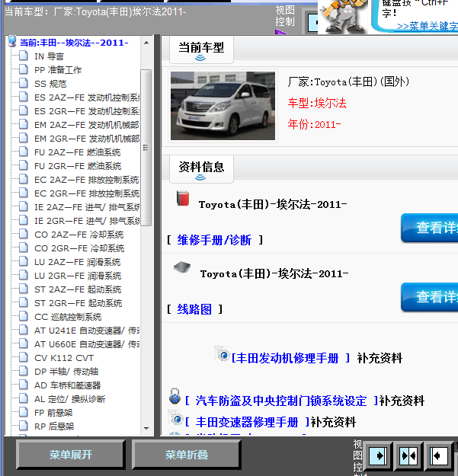Click the bottom view-control center split icon
The width and height of the screenshot is (458, 476).
(408, 455)
